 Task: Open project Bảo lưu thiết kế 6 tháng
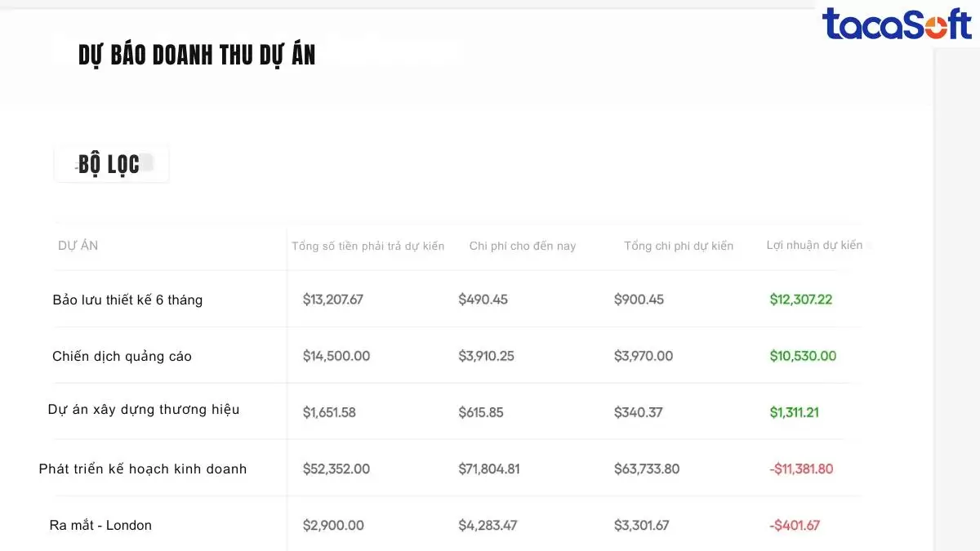coord(127,300)
